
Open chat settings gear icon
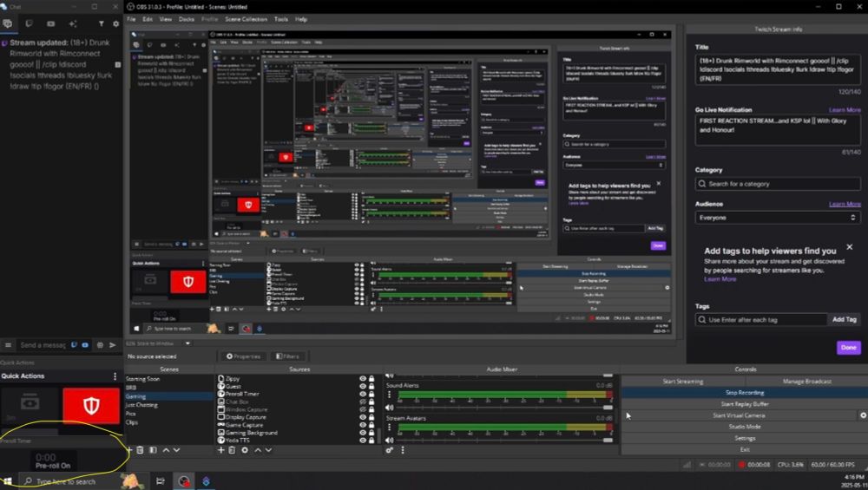tap(115, 23)
